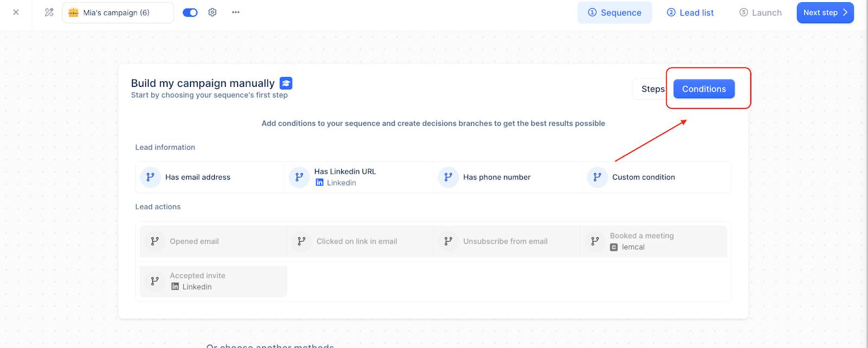868x348 pixels.
Task: Select the Conditions button
Action: tap(704, 89)
